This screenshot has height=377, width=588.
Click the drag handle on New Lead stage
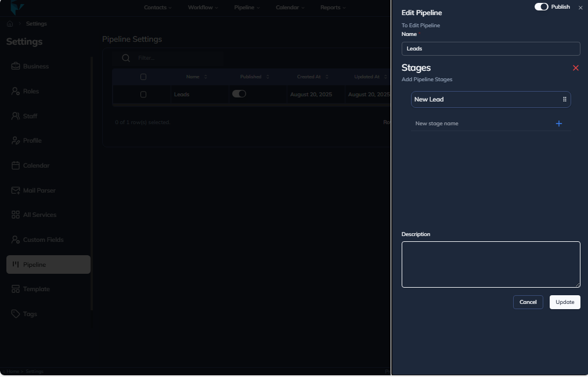[564, 99]
